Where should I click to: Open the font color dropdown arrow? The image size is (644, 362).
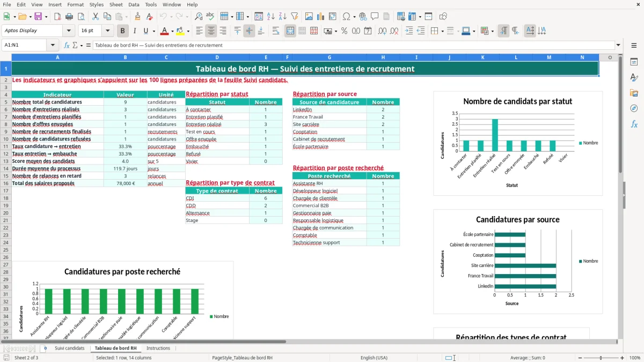pyautogui.click(x=172, y=32)
